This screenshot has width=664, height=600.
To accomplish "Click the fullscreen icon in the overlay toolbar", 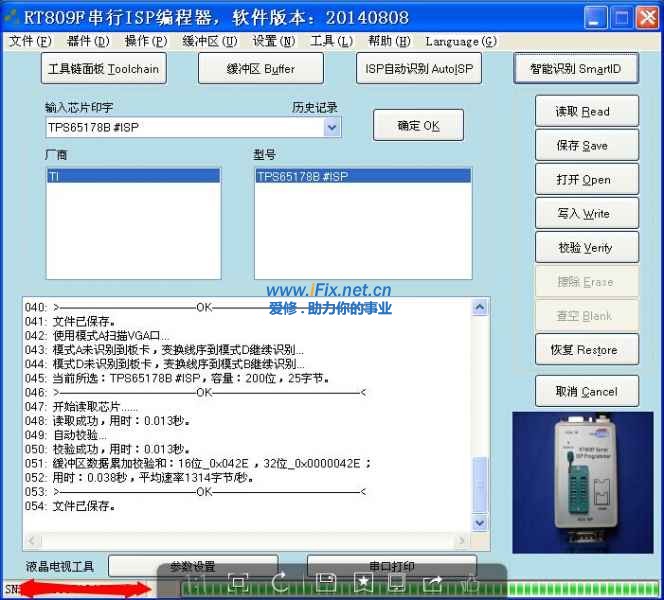I will [x=238, y=581].
